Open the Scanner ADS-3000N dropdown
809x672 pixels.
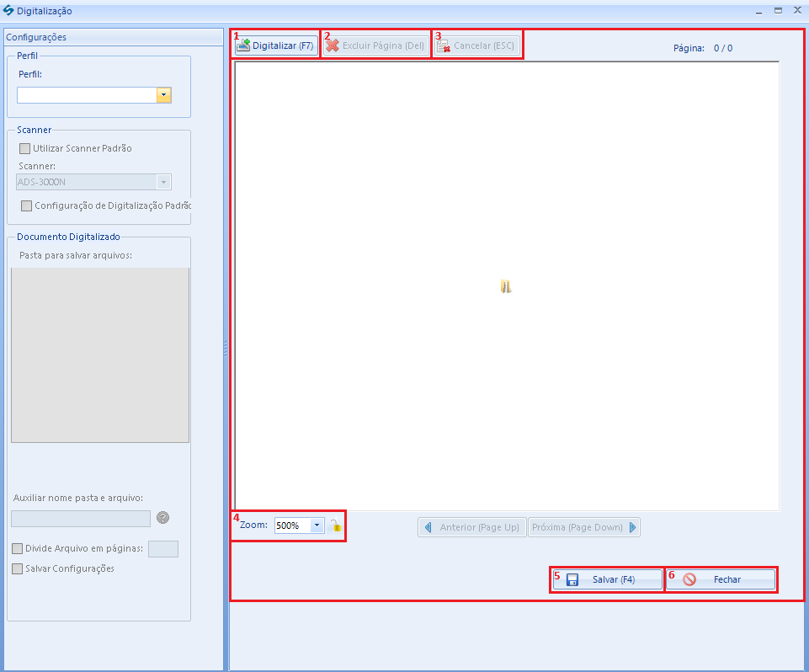pyautogui.click(x=163, y=182)
